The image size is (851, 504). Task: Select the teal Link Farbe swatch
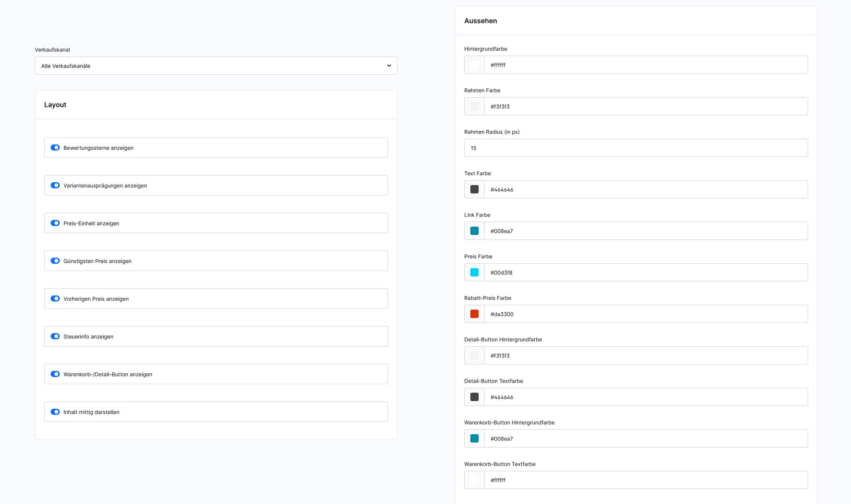coord(474,230)
